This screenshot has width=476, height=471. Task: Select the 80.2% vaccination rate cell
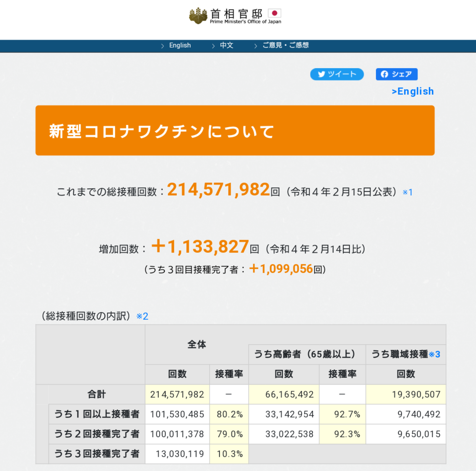click(x=229, y=414)
